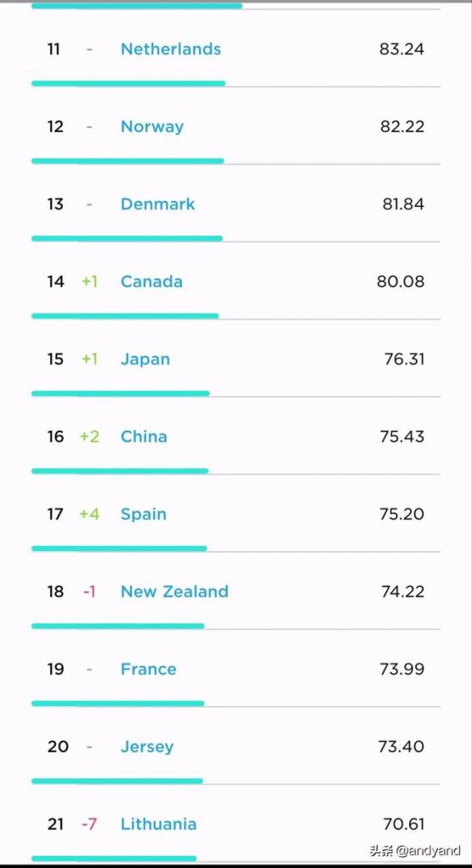This screenshot has height=868, width=472.
Task: Click the 74.22 score for New Zealand
Action: 403,592
